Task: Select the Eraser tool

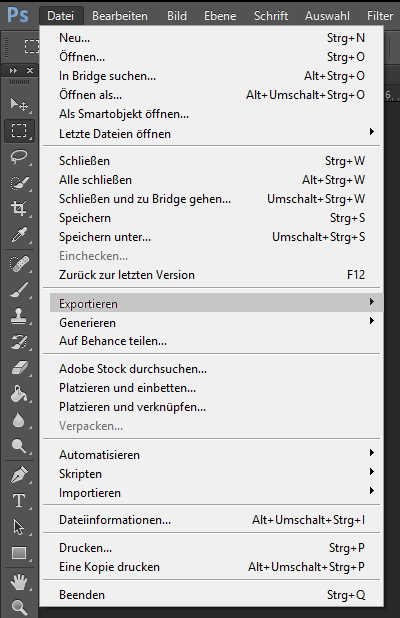Action: (19, 368)
